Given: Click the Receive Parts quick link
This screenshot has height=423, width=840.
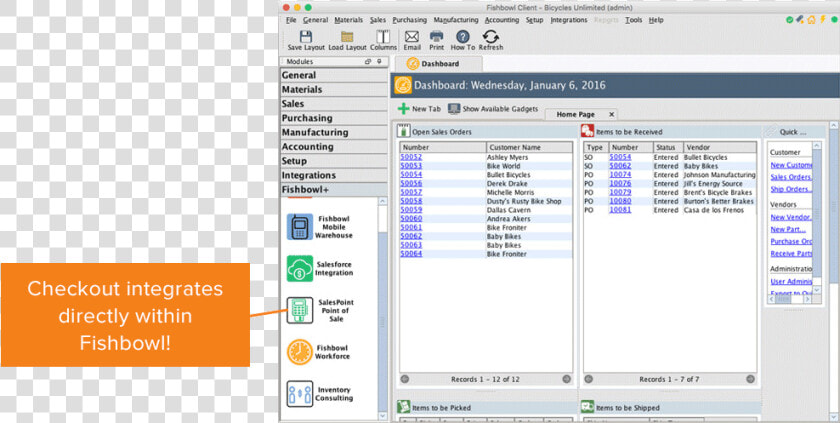Looking at the screenshot, I should pyautogui.click(x=791, y=254).
